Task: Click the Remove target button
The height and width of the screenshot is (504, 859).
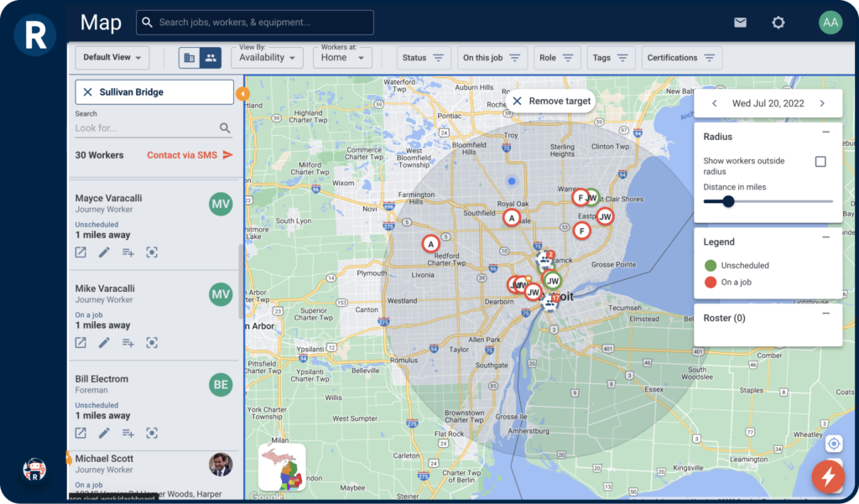Action: 552,101
